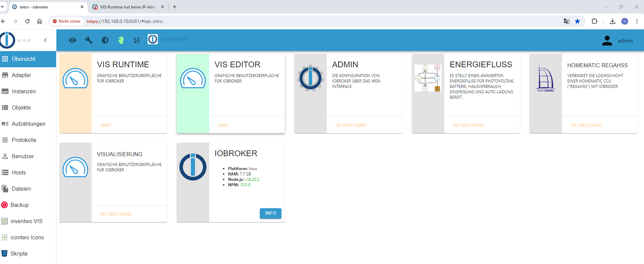The height and width of the screenshot is (264, 644).
Task: Click the Nicht sicher security warning
Action: click(x=67, y=21)
